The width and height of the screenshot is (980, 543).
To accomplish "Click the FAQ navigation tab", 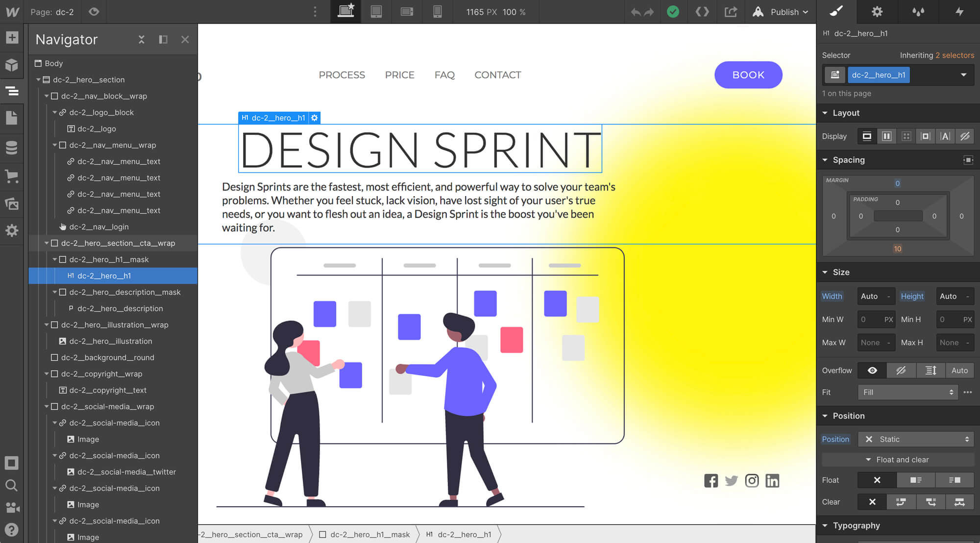I will (444, 75).
